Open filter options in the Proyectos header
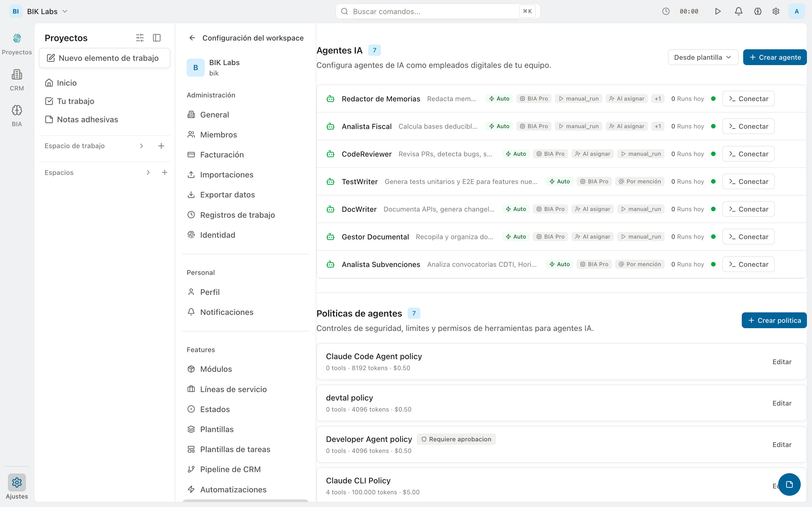 (x=140, y=37)
